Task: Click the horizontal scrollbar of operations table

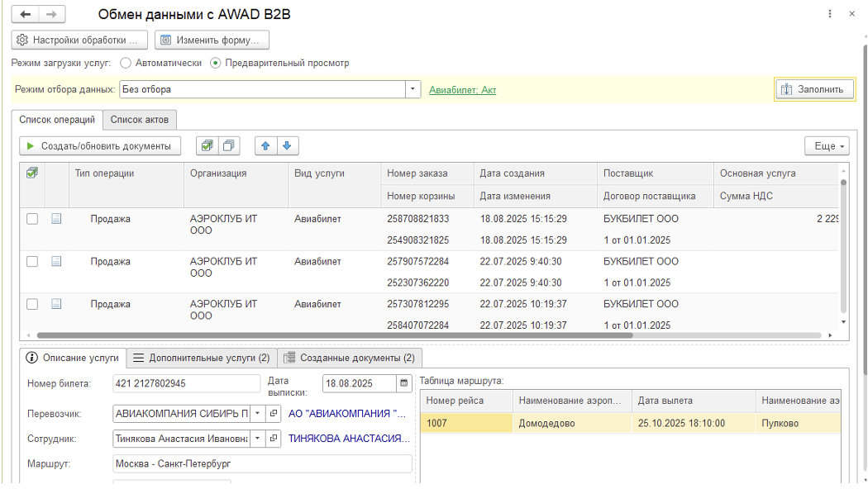Action: pyautogui.click(x=331, y=335)
